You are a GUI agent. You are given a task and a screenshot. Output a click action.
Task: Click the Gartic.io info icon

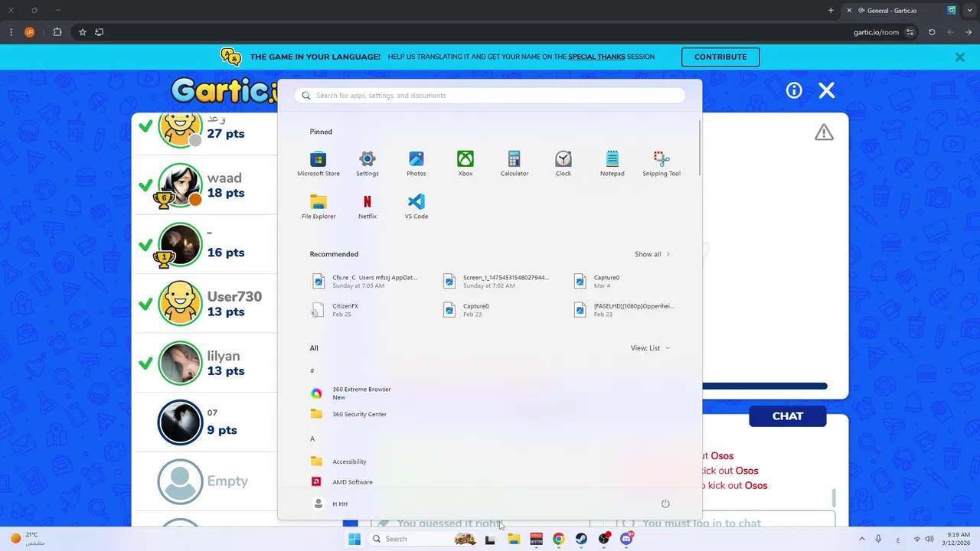coord(794,90)
